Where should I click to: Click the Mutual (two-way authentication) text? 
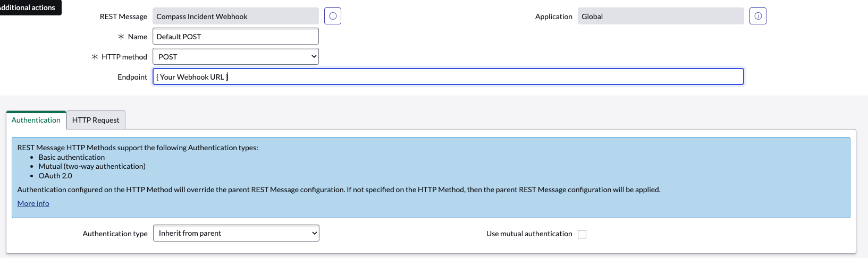click(x=92, y=166)
